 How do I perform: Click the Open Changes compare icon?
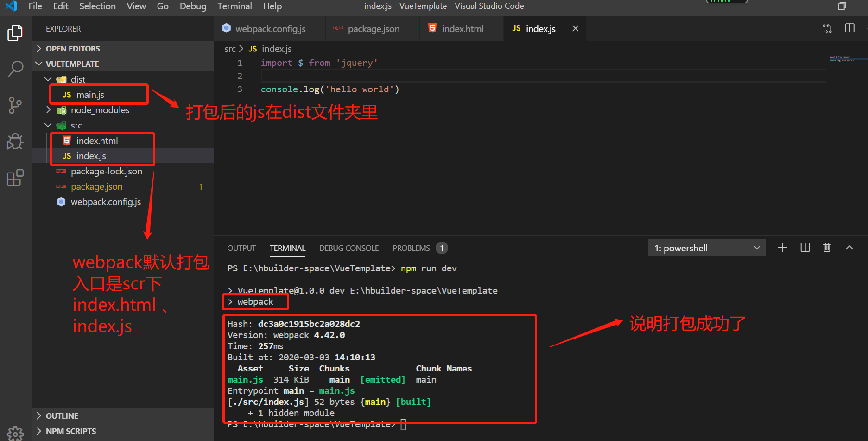tap(827, 28)
